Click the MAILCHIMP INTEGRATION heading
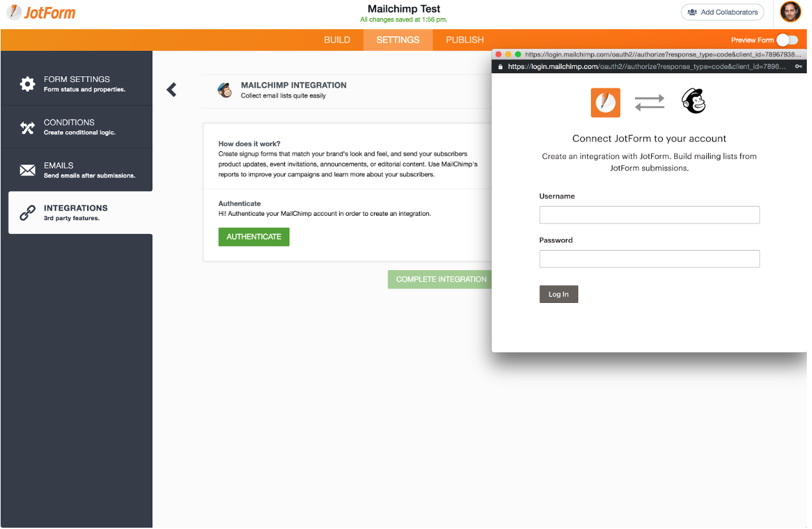Screen dimensions: 812x529 [294, 85]
